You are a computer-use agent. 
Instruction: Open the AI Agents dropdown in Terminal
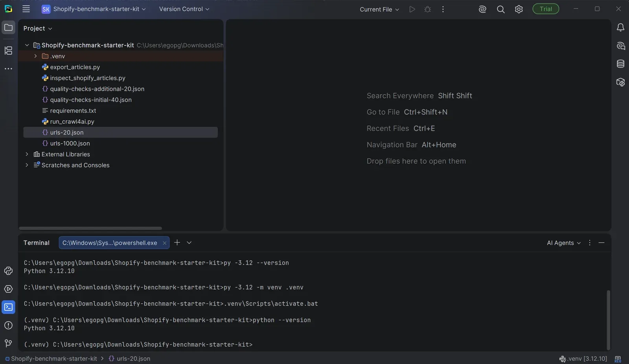pyautogui.click(x=564, y=243)
